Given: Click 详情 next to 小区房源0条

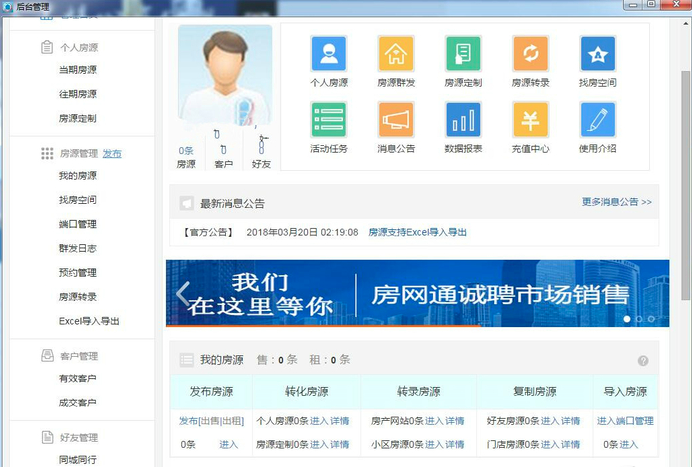Looking at the screenshot, I should point(455,444).
